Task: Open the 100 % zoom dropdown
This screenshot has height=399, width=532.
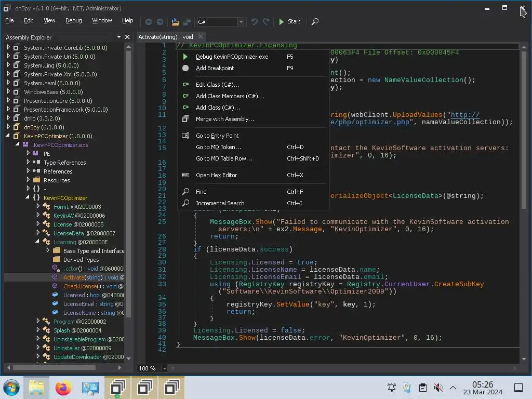Action: 164,368
